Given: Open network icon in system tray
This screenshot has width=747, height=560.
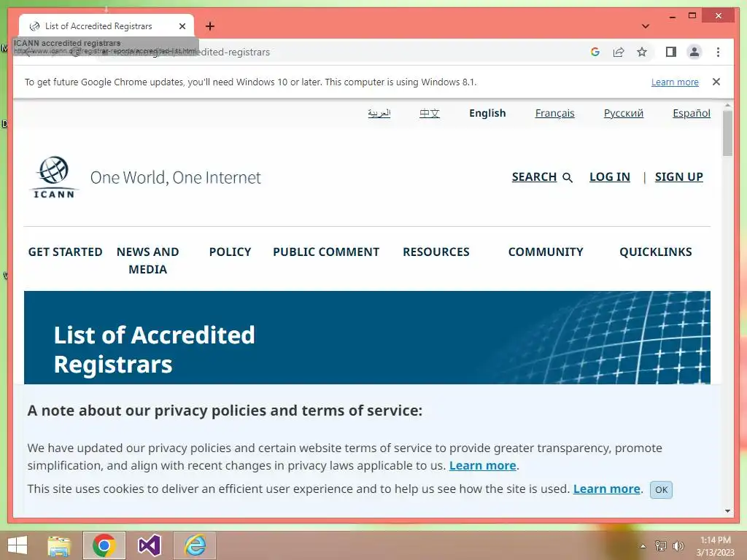Looking at the screenshot, I should pyautogui.click(x=660, y=545).
